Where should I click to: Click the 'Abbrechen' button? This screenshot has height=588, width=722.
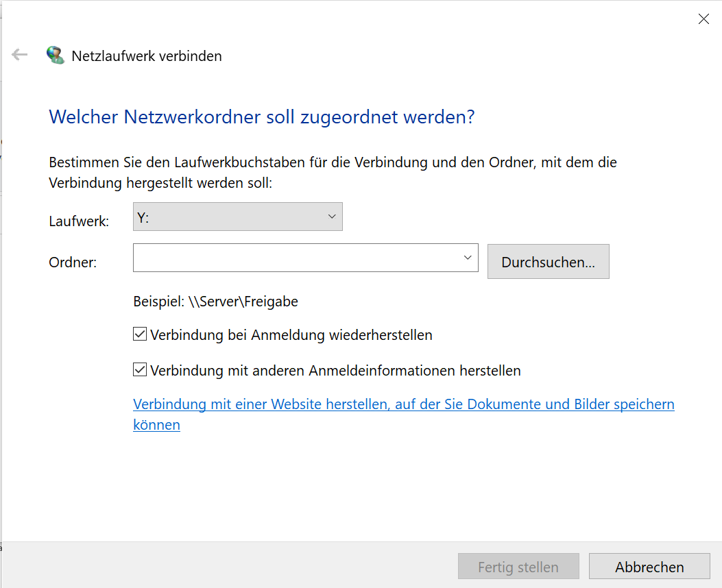click(x=649, y=567)
